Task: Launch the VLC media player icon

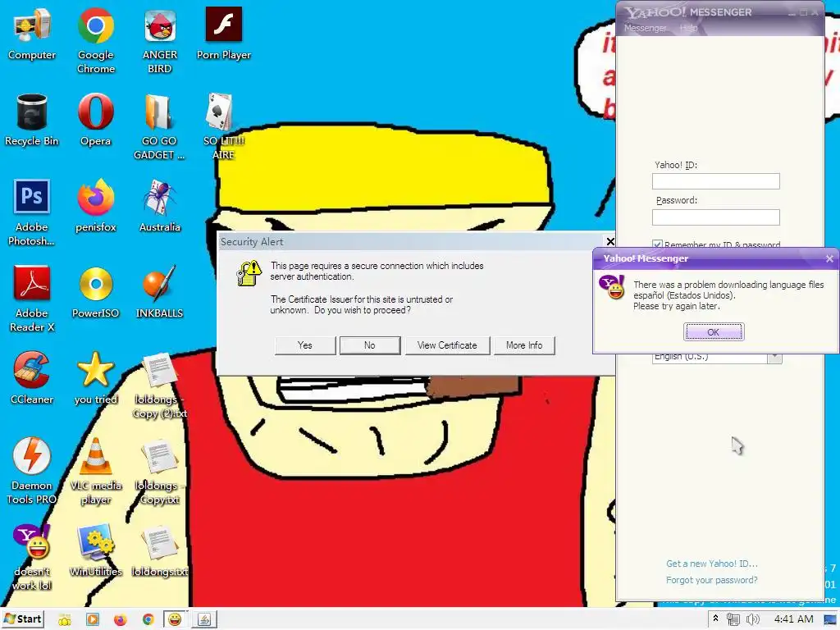Action: click(95, 471)
